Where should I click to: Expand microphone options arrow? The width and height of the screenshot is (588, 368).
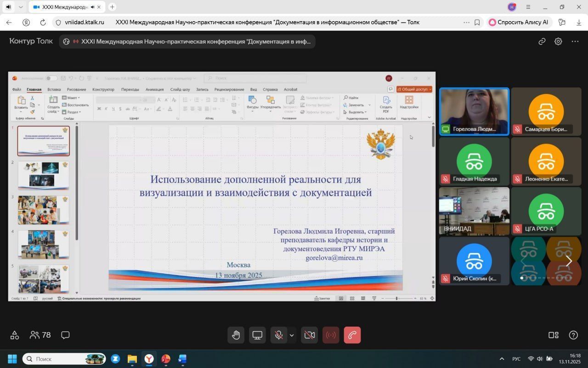292,335
